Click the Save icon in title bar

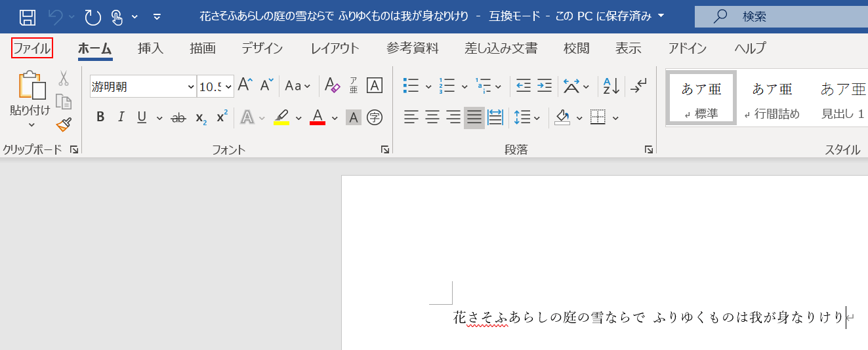(27, 17)
